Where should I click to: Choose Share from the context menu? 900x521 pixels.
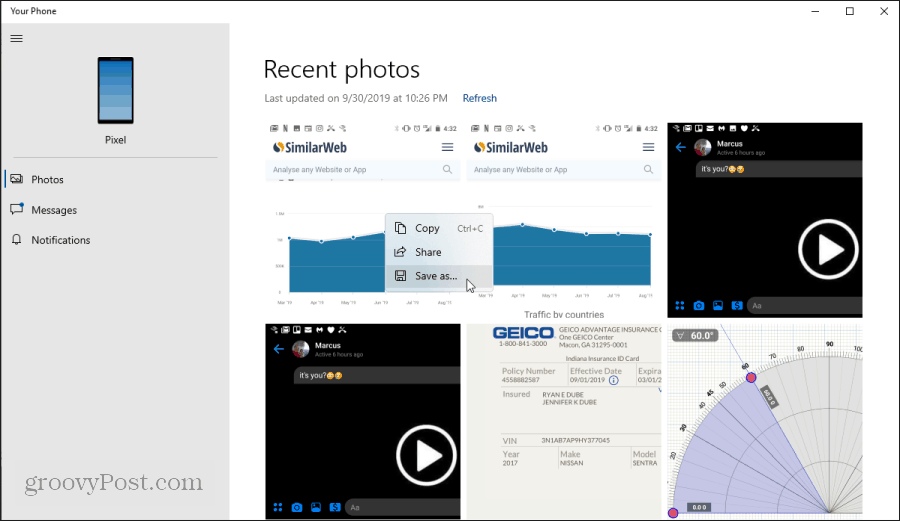439,252
